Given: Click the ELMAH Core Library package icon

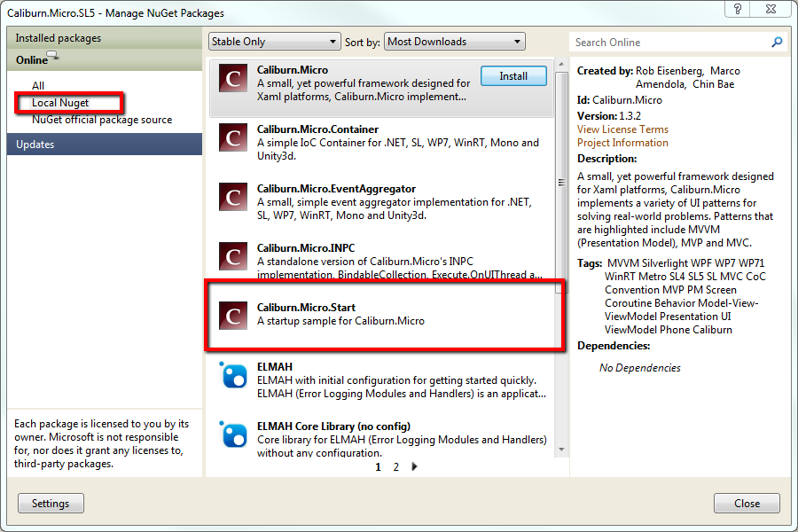Looking at the screenshot, I should tap(233, 434).
